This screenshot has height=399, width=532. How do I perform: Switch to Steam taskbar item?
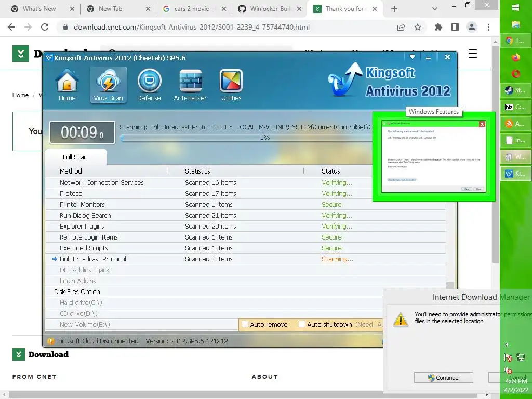(x=516, y=90)
